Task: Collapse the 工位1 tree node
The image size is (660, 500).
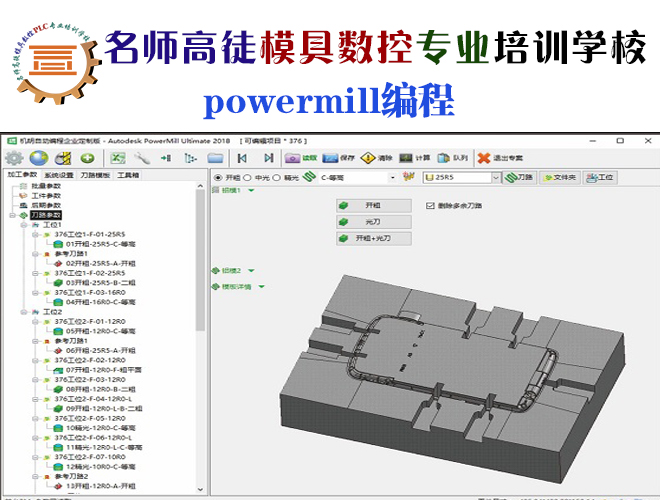Action: tap(24, 225)
